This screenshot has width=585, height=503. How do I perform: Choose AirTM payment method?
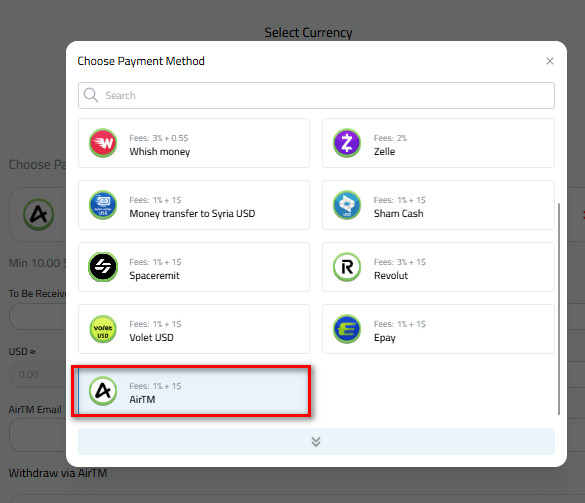click(193, 391)
